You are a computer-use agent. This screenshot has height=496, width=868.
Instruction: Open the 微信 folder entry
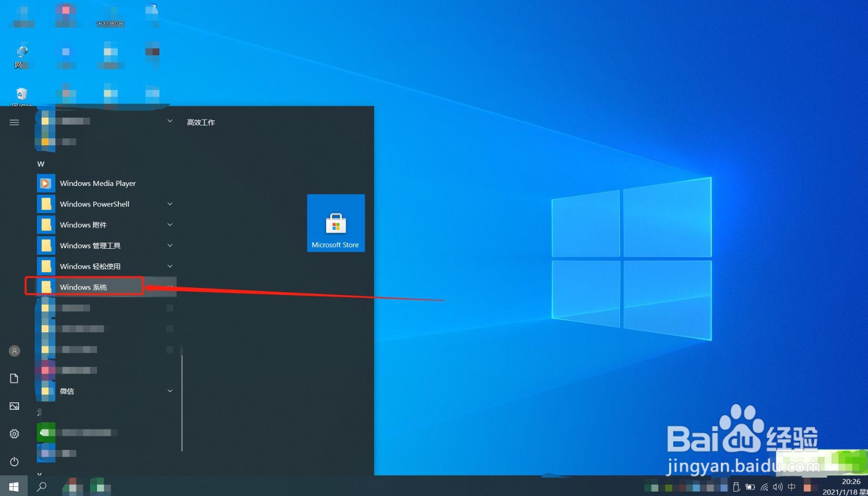[106, 391]
